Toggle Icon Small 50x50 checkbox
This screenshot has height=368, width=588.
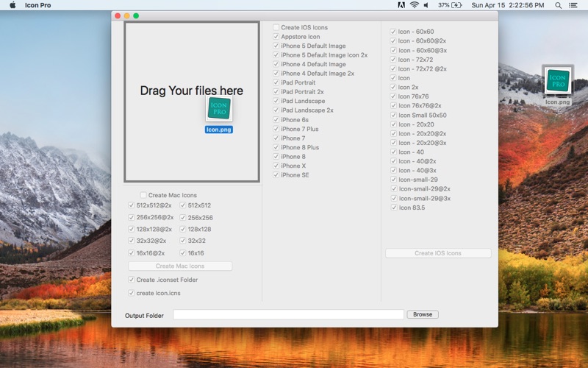click(393, 115)
